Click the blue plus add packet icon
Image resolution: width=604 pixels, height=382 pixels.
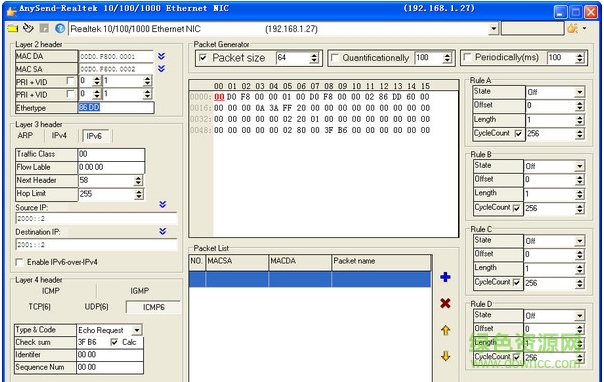[445, 277]
